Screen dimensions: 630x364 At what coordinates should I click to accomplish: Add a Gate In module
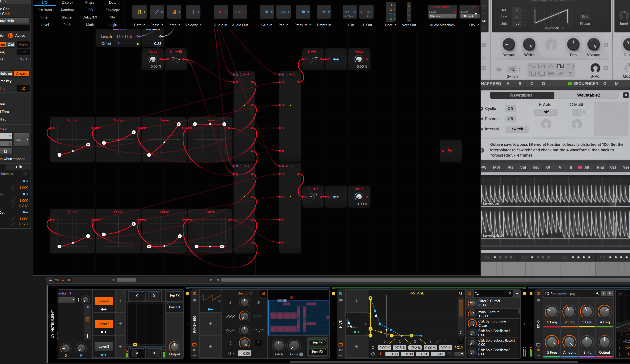[x=139, y=12]
